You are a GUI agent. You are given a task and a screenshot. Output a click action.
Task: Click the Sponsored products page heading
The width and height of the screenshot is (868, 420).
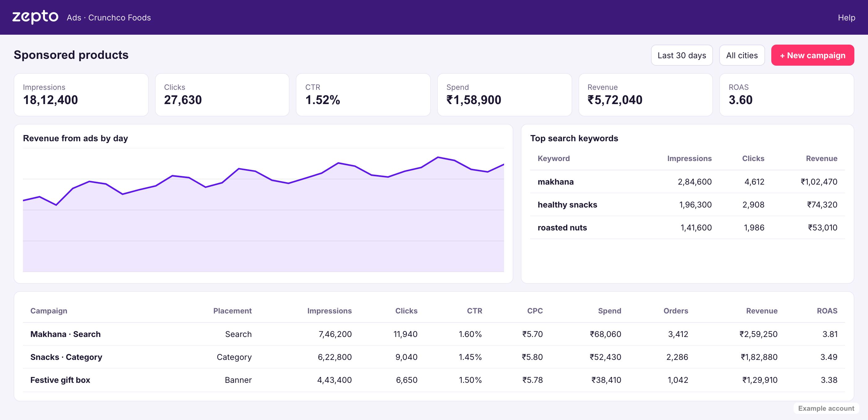[71, 55]
